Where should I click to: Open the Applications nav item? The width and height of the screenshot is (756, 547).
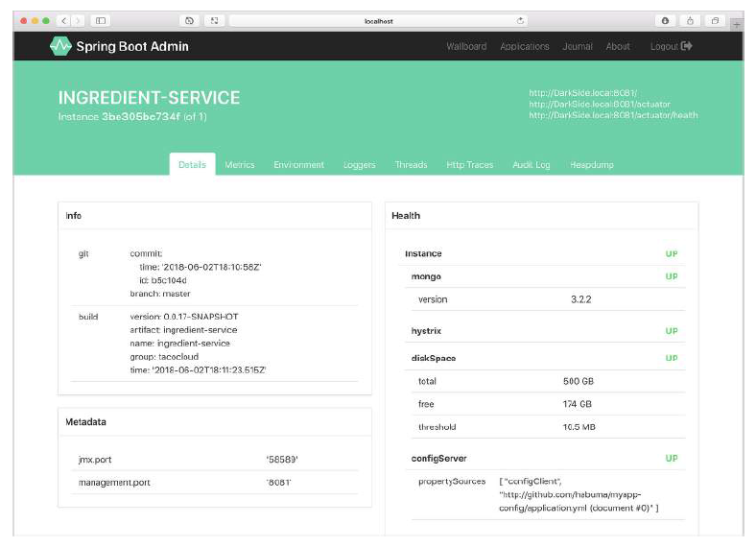click(x=525, y=46)
